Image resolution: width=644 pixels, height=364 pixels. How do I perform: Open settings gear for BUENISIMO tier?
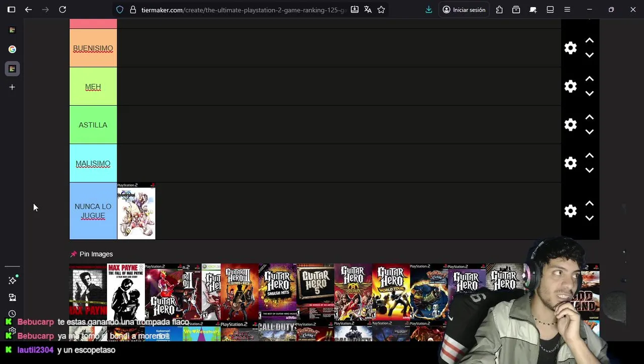pos(570,48)
